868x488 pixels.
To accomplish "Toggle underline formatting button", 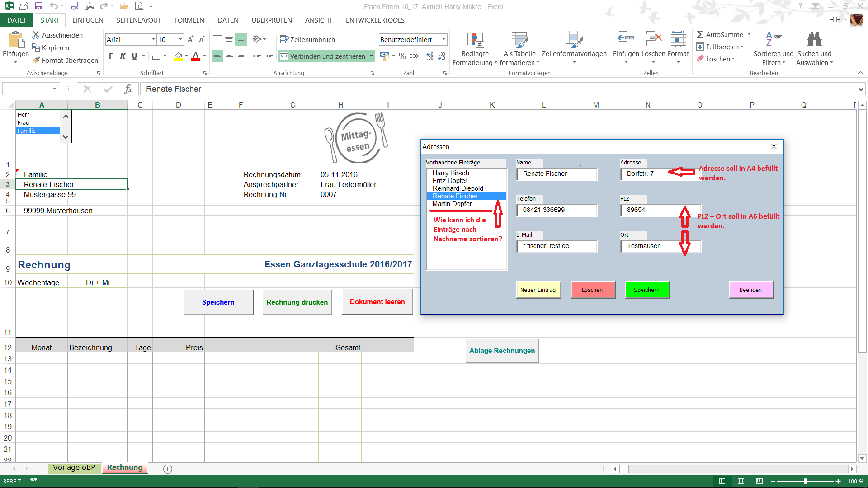I will [x=134, y=56].
